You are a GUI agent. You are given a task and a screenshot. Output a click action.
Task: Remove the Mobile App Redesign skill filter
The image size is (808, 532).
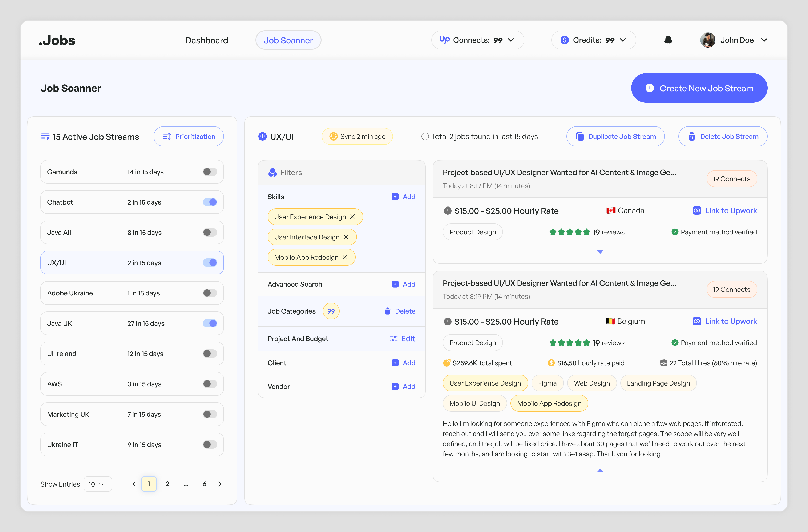tap(345, 257)
